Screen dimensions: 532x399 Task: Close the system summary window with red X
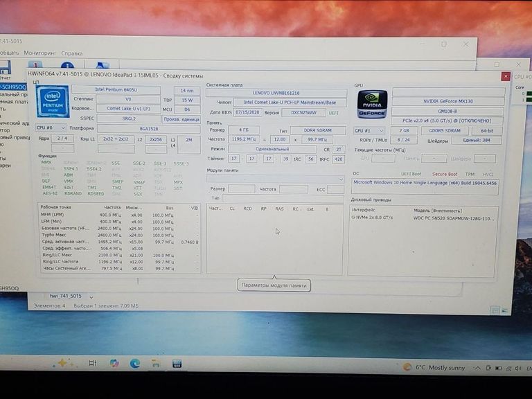point(505,76)
